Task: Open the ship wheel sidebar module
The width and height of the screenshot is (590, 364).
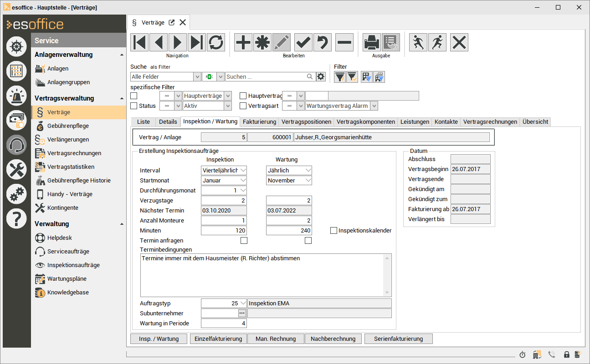Action: (x=16, y=47)
